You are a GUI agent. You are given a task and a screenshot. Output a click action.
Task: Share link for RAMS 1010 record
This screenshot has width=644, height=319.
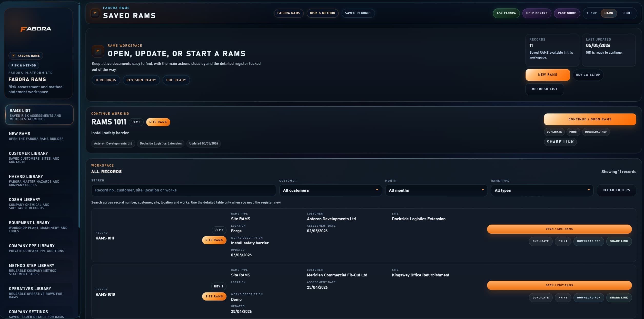click(619, 298)
